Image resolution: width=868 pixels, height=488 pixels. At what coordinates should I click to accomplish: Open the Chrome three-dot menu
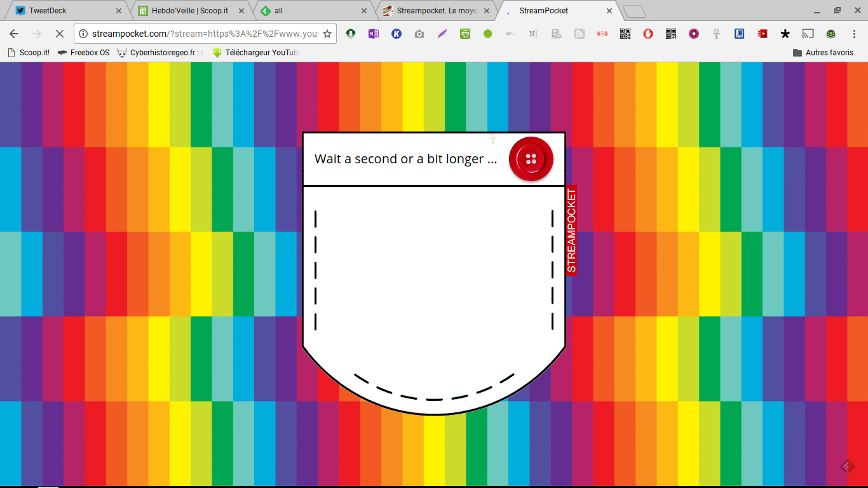[x=854, y=34]
